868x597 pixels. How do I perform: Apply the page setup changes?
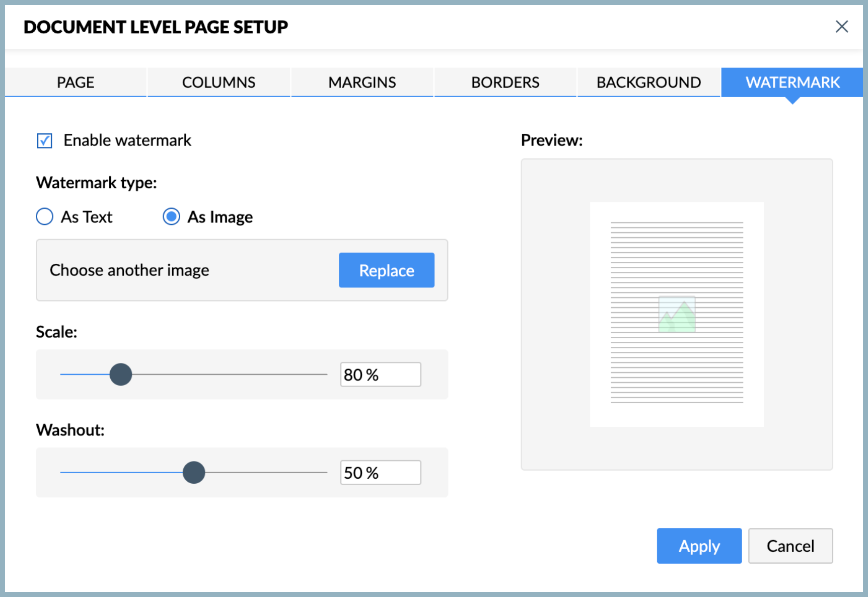(x=699, y=546)
